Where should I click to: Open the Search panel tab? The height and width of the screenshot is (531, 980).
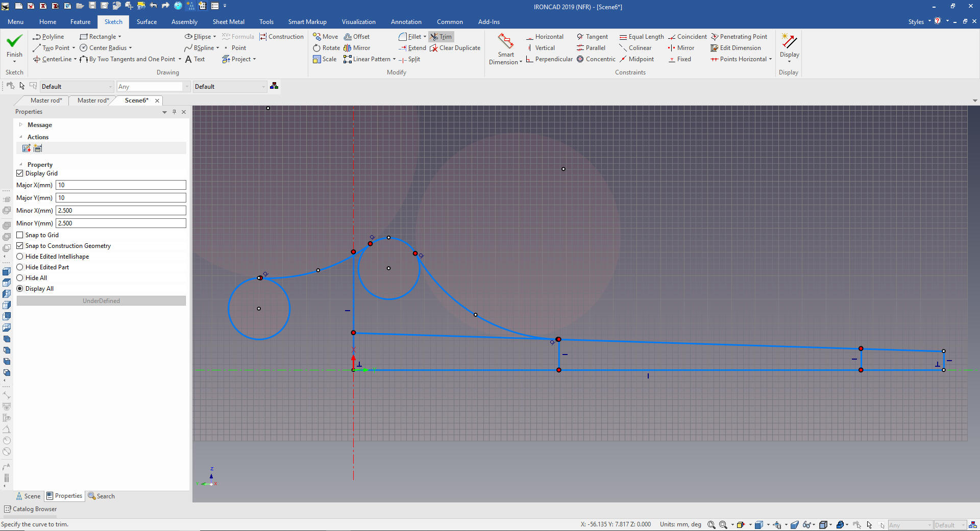click(x=101, y=496)
